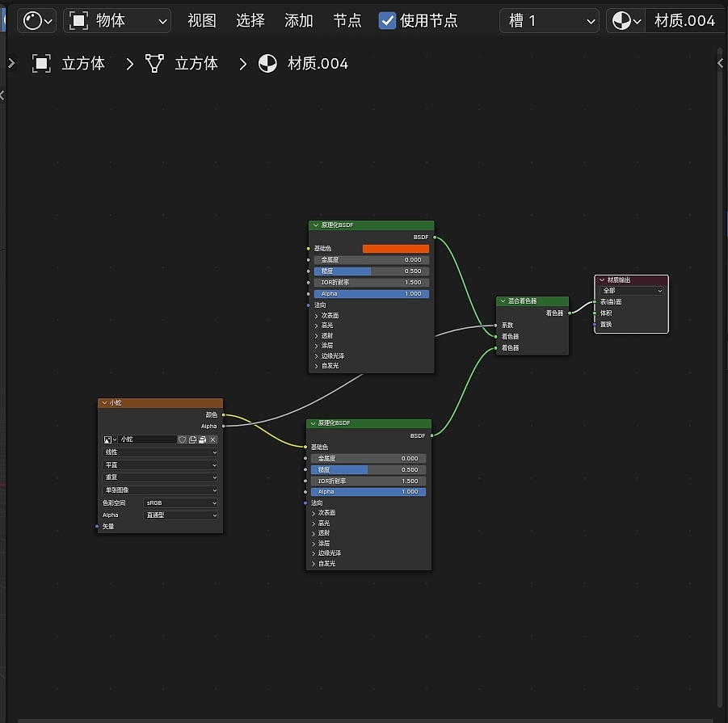The height and width of the screenshot is (723, 728).
Task: Open the 节点 menu
Action: (x=347, y=21)
